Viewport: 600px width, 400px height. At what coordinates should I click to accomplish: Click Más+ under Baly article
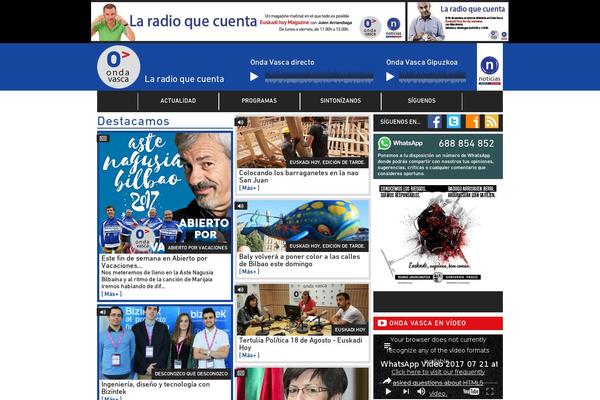[249, 272]
